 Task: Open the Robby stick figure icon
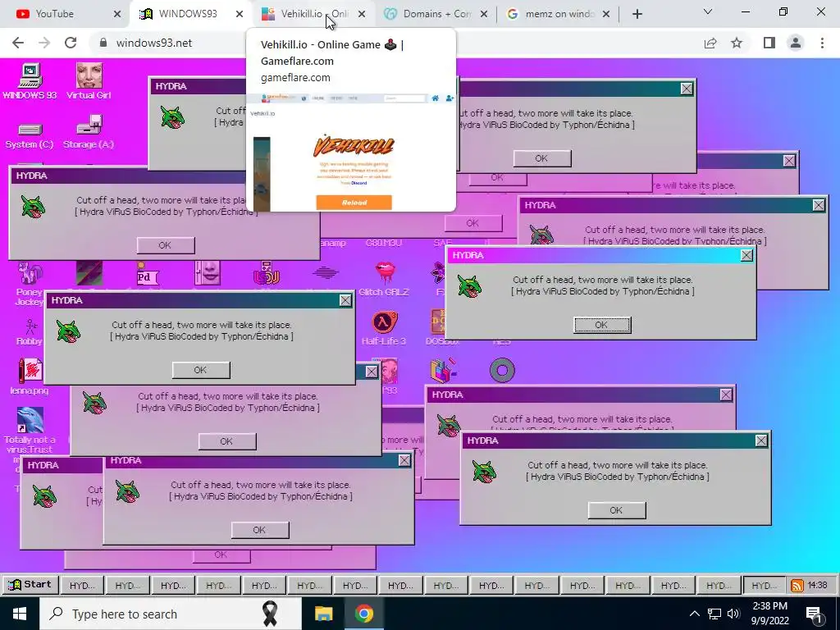click(30, 332)
